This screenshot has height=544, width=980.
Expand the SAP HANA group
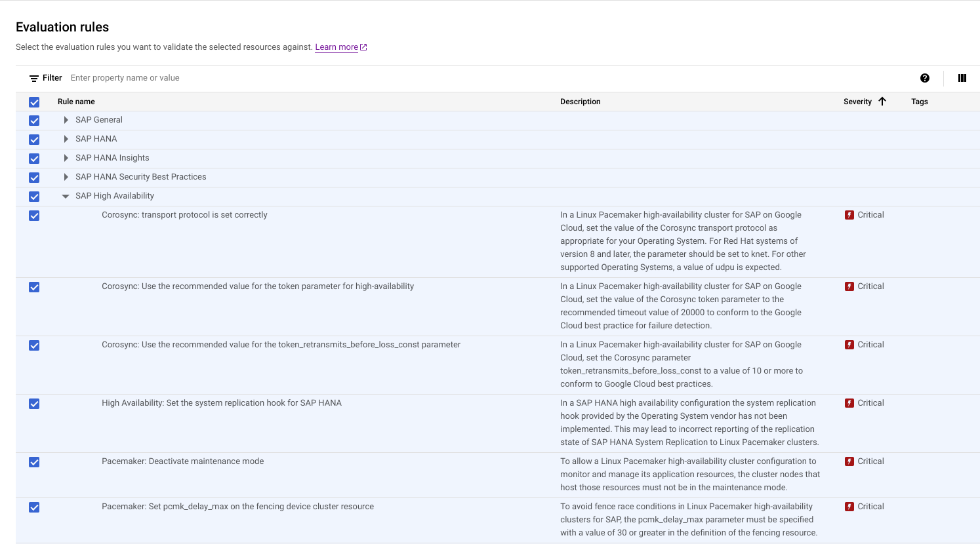pos(66,139)
